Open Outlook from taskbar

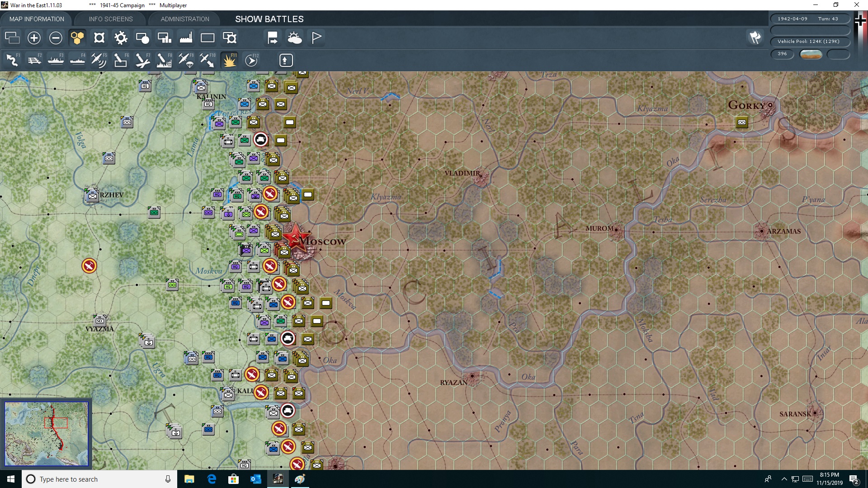coord(255,479)
